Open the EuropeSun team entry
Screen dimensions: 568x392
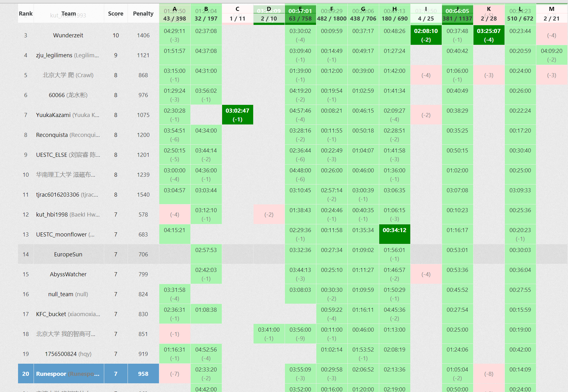(68, 254)
